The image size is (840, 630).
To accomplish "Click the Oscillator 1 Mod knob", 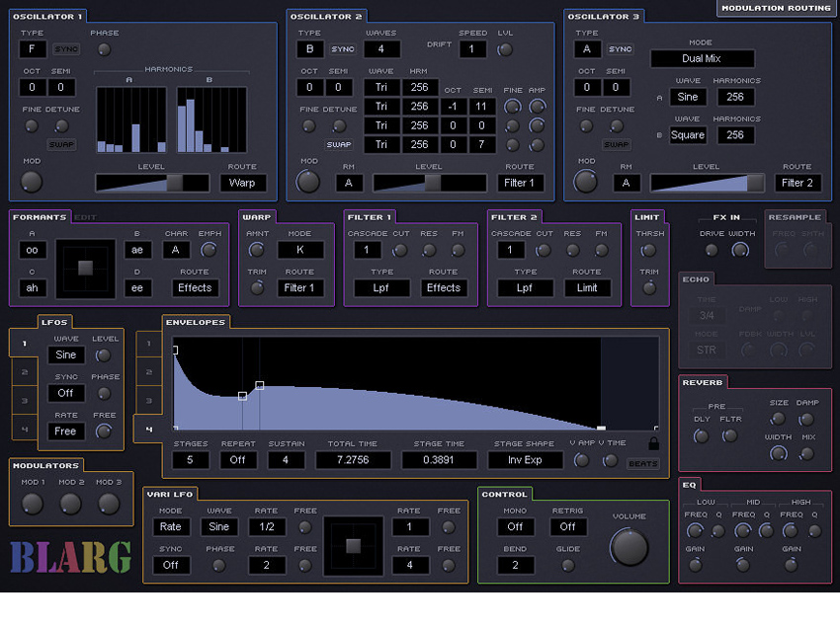I will (31, 182).
